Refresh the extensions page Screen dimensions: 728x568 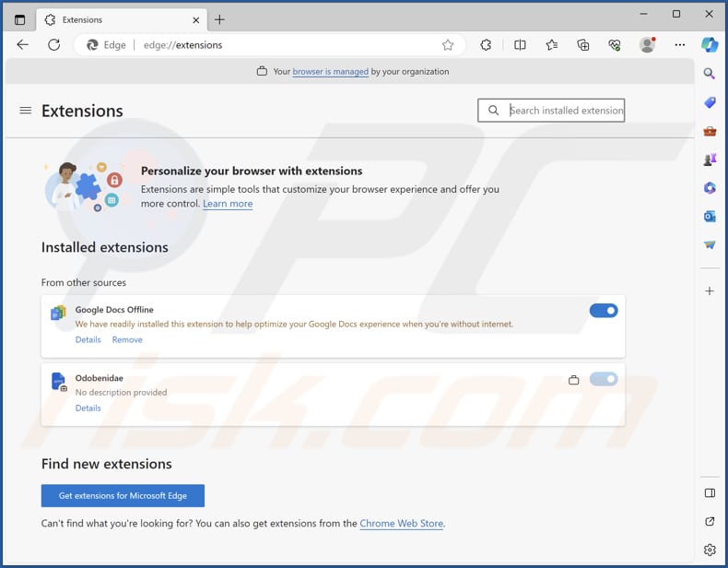53,45
